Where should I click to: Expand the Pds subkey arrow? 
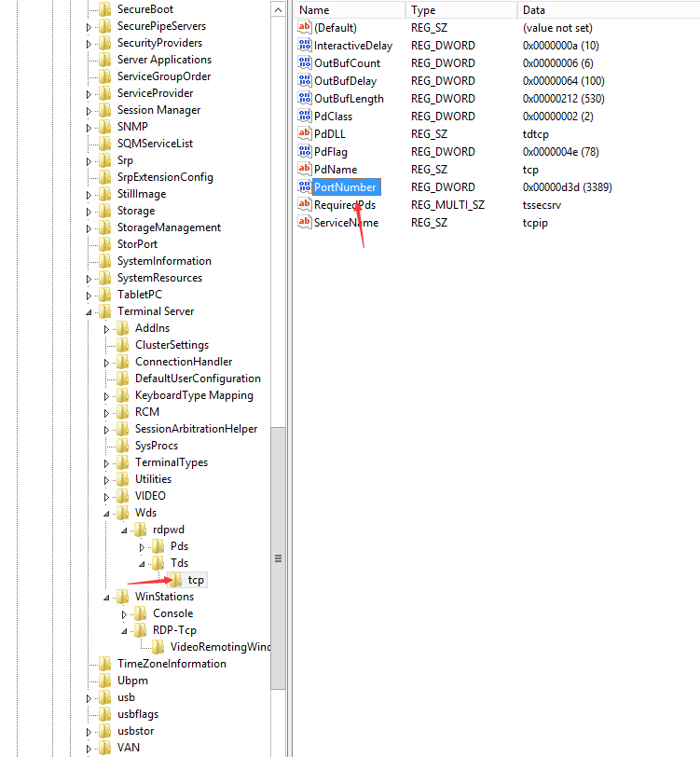[143, 546]
